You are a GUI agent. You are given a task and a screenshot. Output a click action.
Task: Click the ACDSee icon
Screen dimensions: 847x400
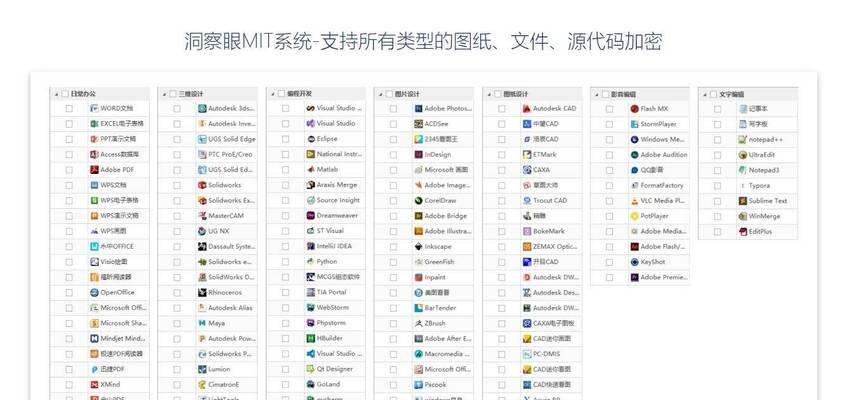point(418,124)
